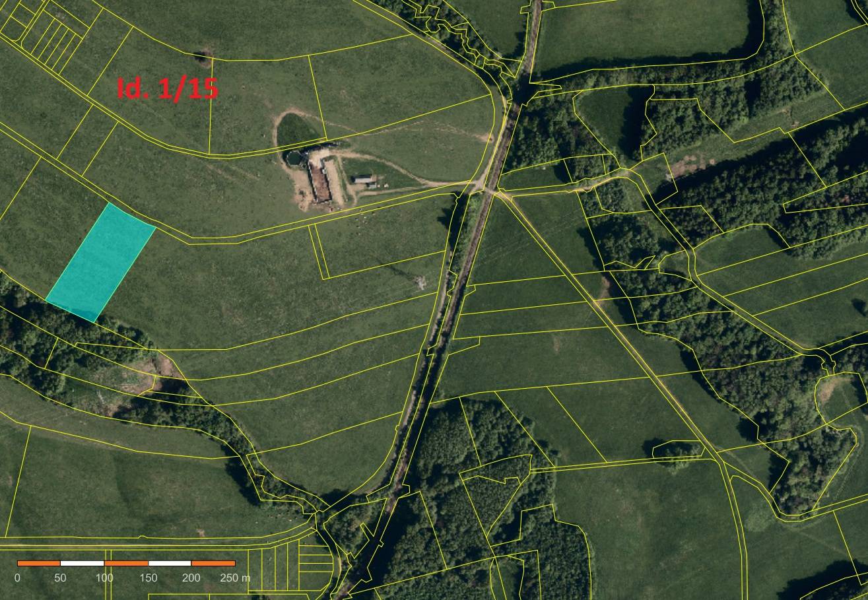
Task: Select the "150" mark on the scale bar
Action: click(x=148, y=578)
